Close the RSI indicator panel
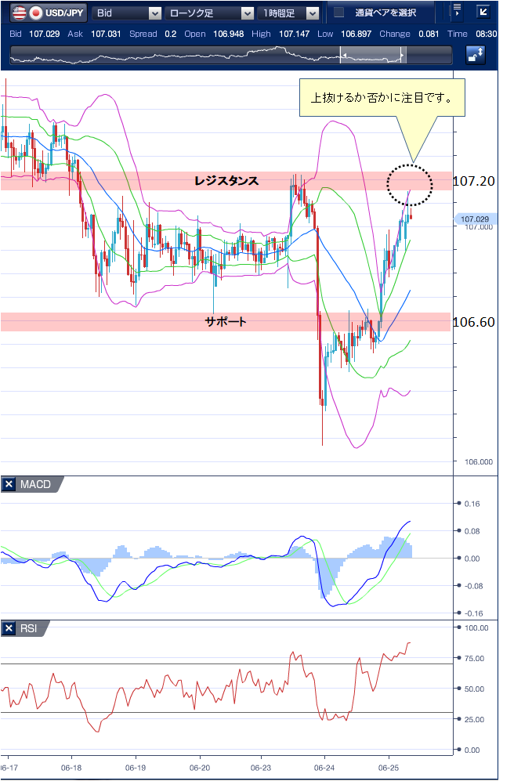This screenshot has height=781, width=532. 9,628
